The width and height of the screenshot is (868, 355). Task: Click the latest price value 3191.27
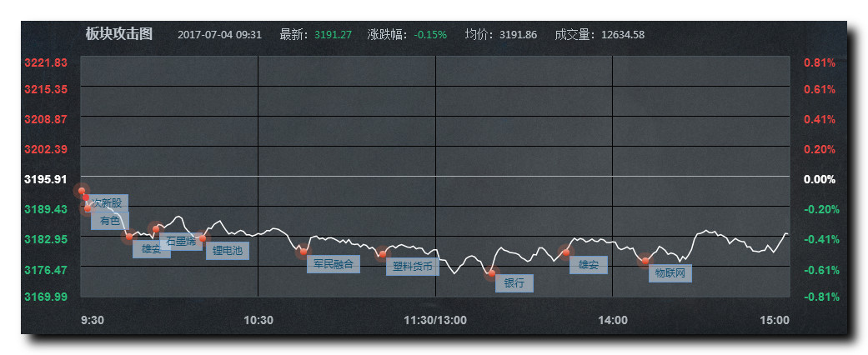tap(332, 35)
